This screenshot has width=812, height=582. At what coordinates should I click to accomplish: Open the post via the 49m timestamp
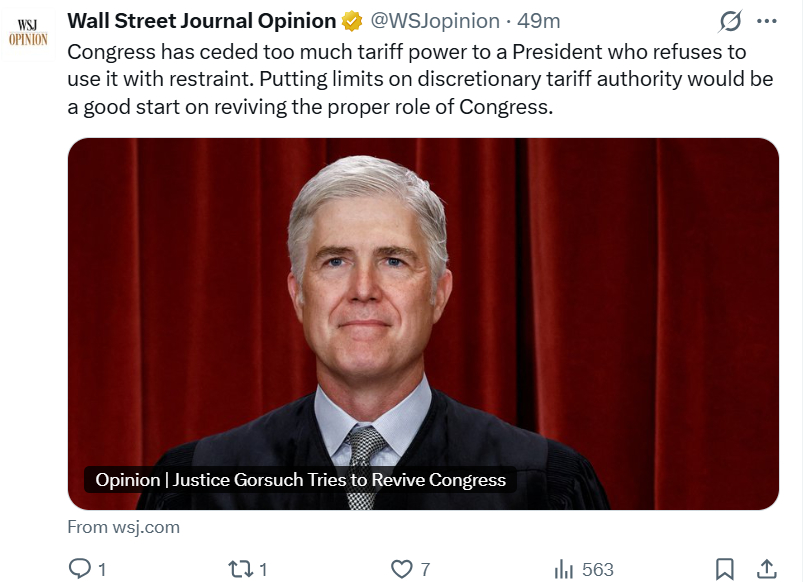coord(538,20)
